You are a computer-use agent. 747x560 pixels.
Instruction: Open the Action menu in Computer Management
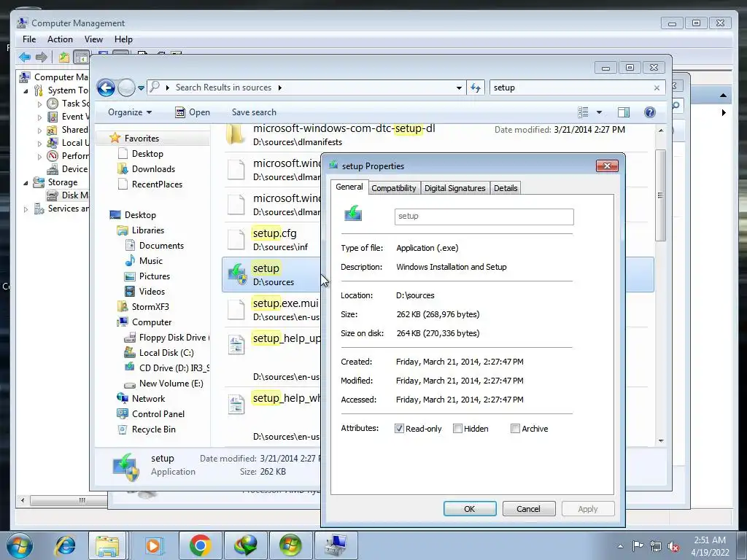coord(60,39)
